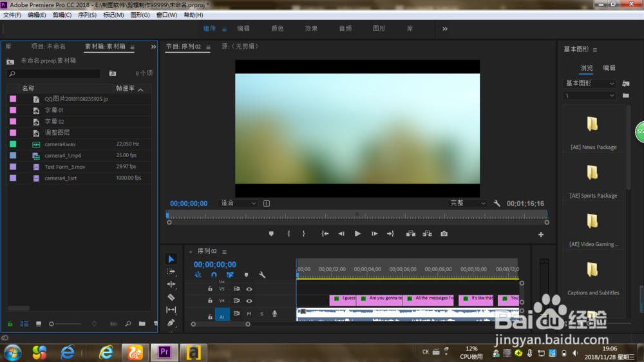Toggle Linked Selection in the timeline

(230, 275)
